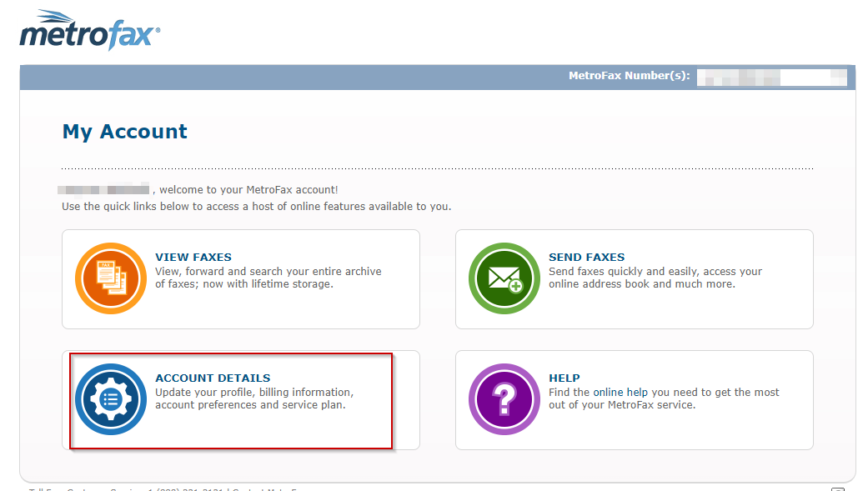The image size is (868, 491).
Task: Open the blue Account Details gear icon
Action: (x=111, y=399)
